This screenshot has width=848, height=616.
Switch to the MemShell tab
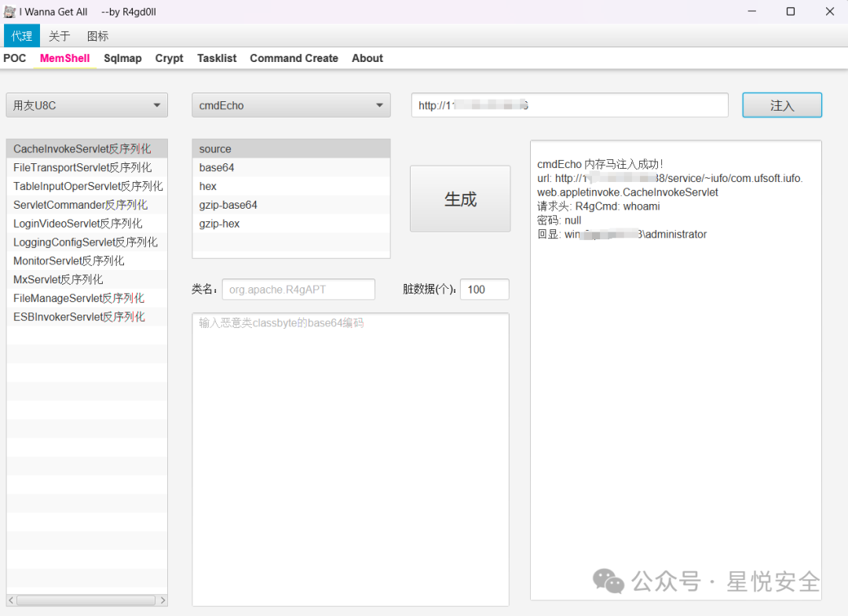point(65,58)
